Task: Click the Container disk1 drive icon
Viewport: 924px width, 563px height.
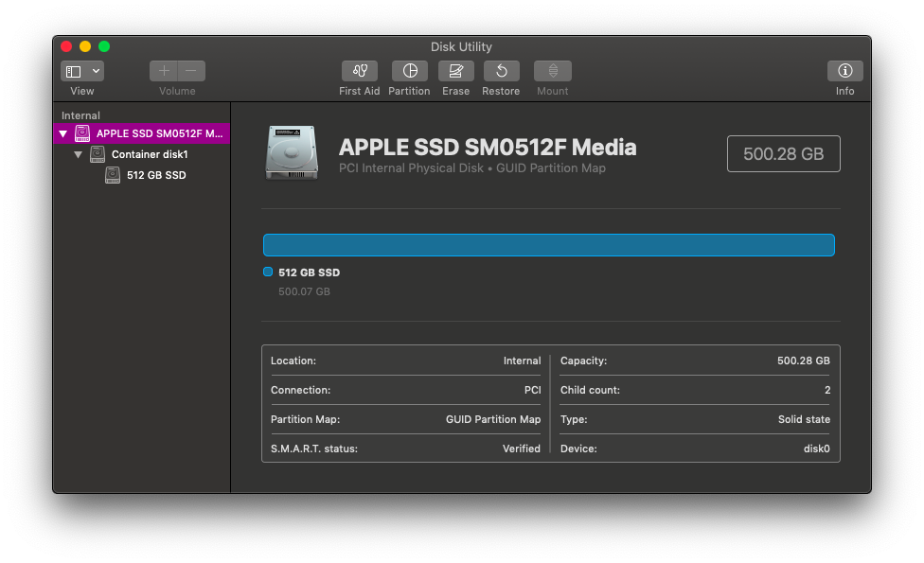Action: (98, 154)
